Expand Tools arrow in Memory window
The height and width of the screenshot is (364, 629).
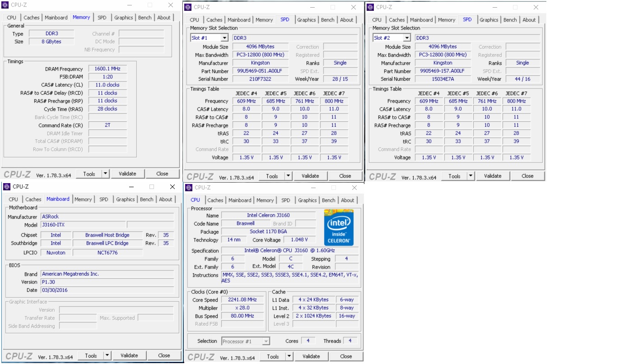pyautogui.click(x=105, y=174)
